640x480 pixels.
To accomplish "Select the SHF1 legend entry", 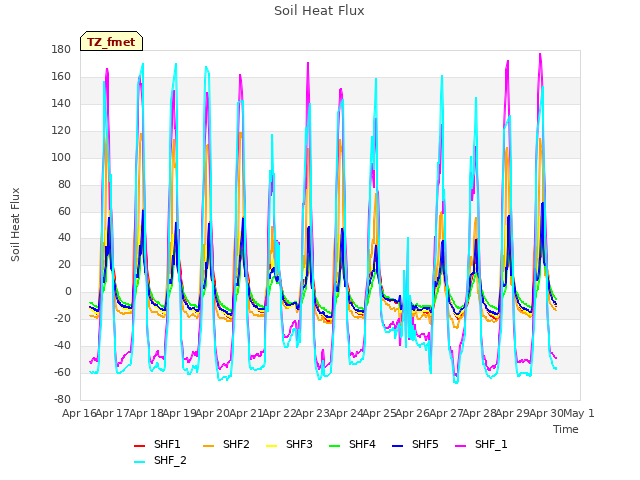I will click(157, 444).
